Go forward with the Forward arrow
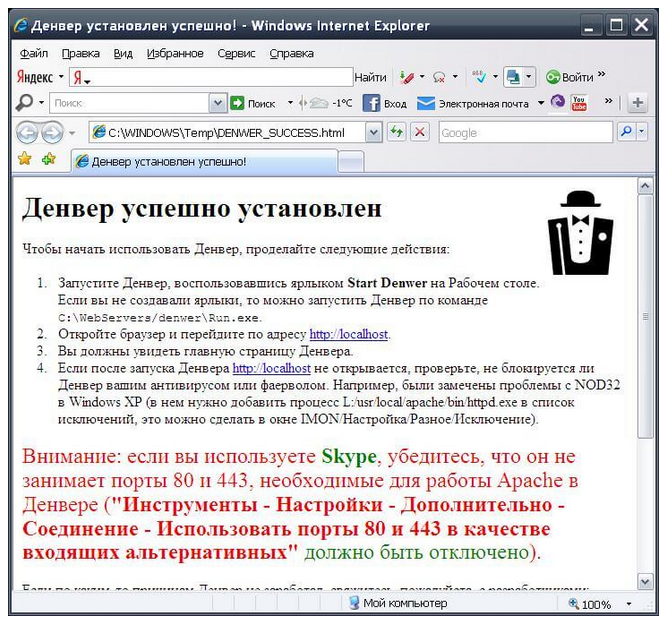The width and height of the screenshot is (667, 625). tap(52, 133)
